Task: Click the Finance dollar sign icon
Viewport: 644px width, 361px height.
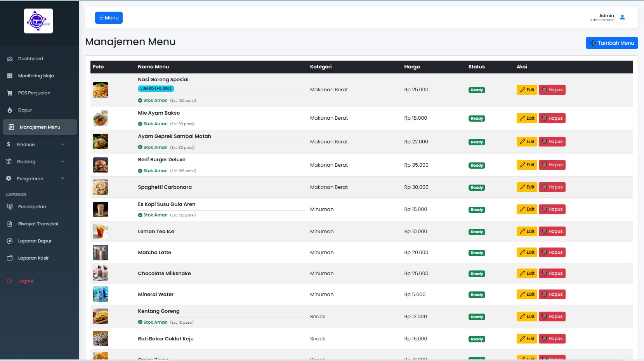Action: click(9, 145)
